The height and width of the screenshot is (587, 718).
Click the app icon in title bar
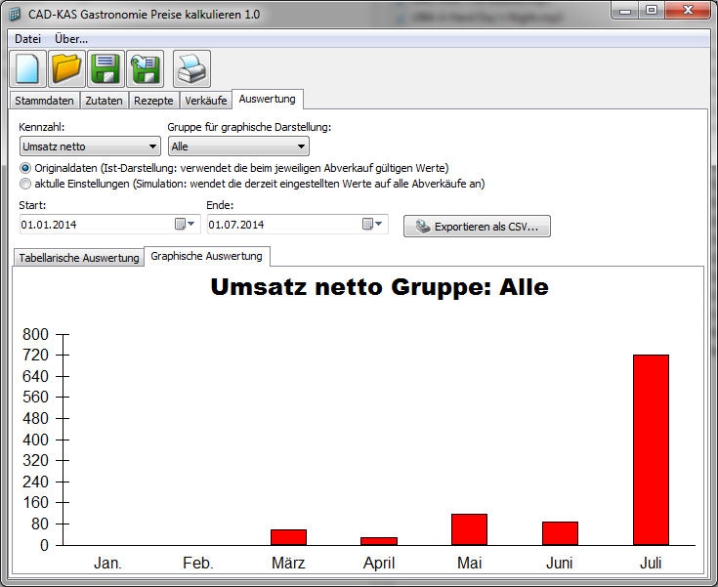[14, 14]
